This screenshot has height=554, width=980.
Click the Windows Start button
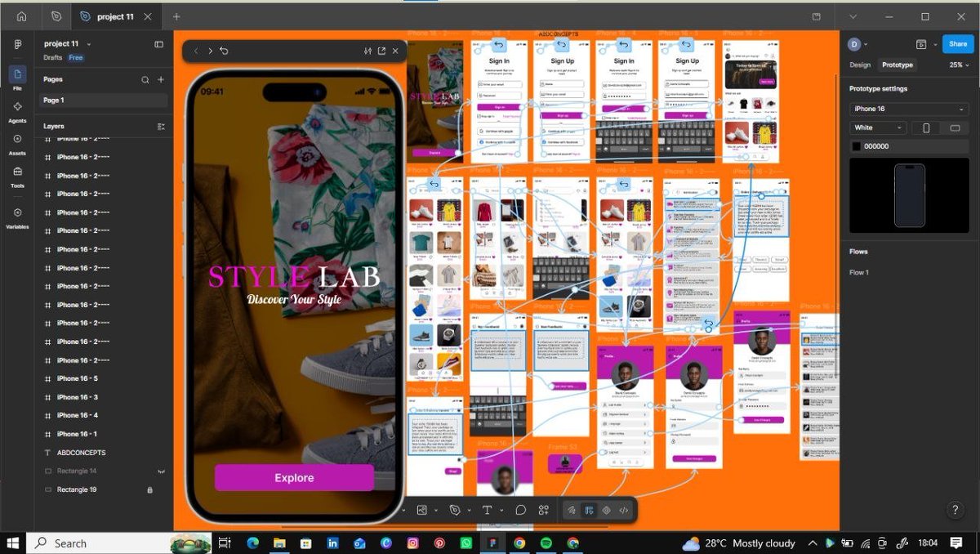13,543
